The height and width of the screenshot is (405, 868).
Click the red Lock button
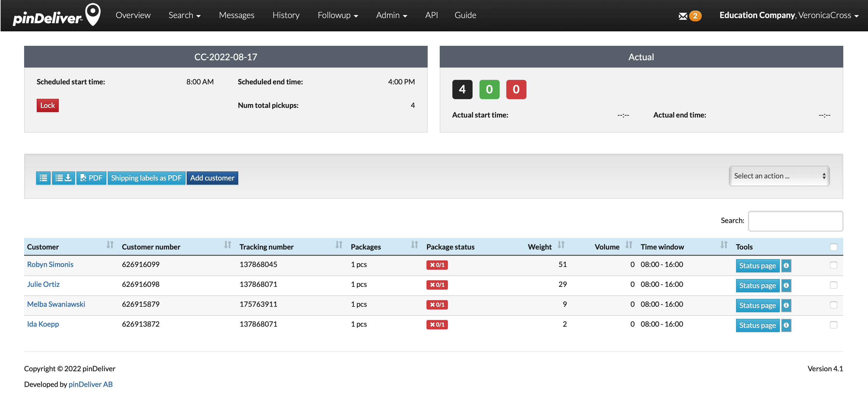(48, 105)
